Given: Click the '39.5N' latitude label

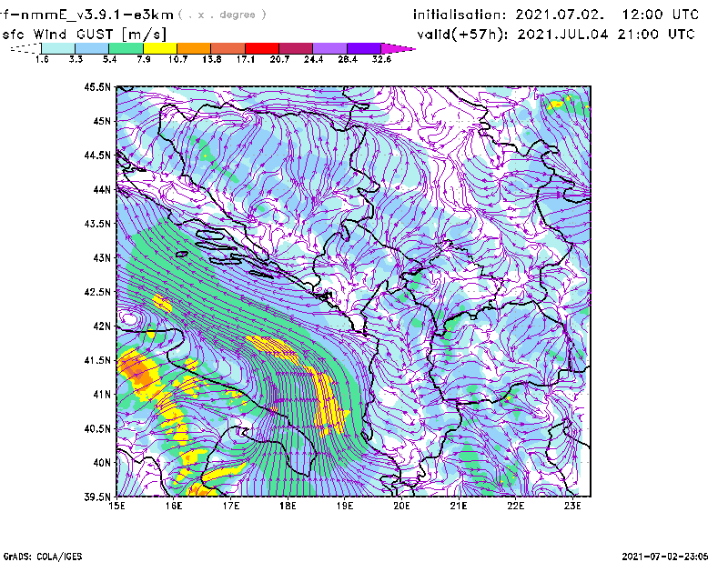Looking at the screenshot, I should [97, 497].
